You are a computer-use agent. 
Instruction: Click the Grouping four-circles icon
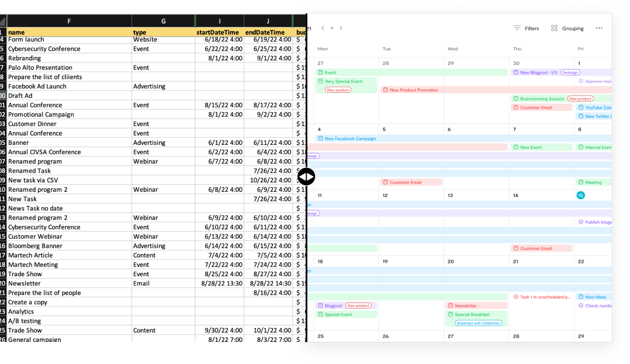554,29
